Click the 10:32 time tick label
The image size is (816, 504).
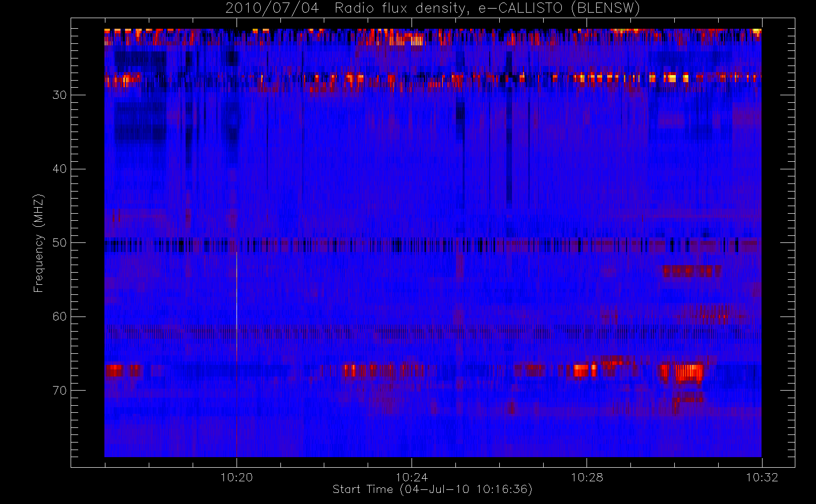pyautogui.click(x=762, y=477)
